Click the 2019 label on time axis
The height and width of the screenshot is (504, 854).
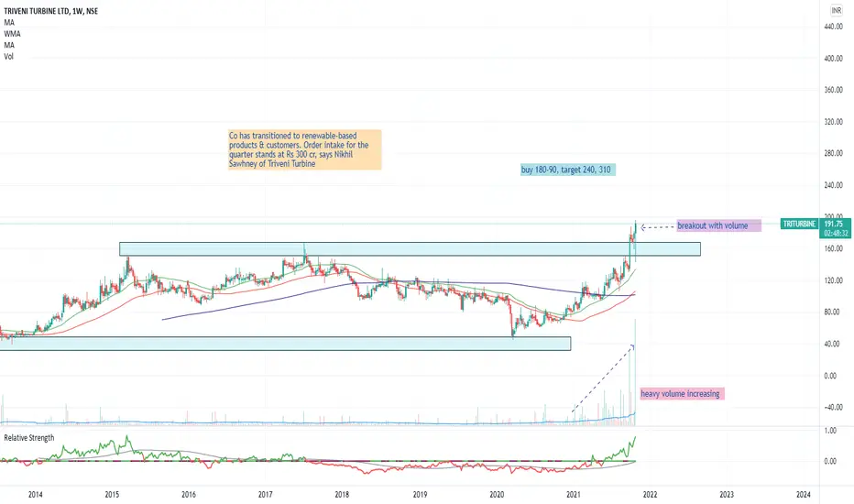[x=420, y=495]
